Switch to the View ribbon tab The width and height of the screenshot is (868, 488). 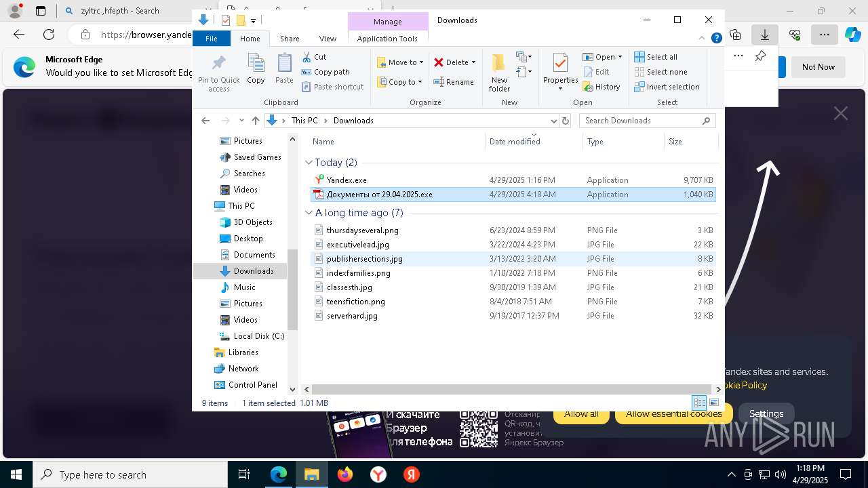click(328, 39)
